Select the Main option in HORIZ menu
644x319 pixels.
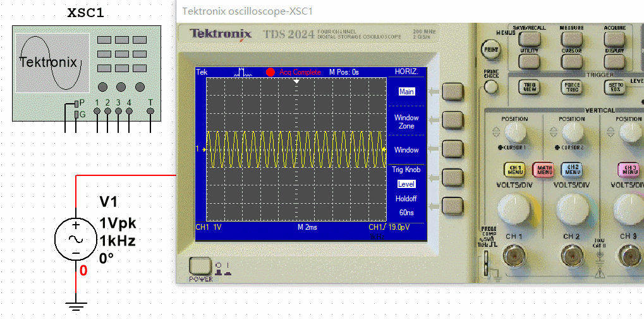coord(406,92)
